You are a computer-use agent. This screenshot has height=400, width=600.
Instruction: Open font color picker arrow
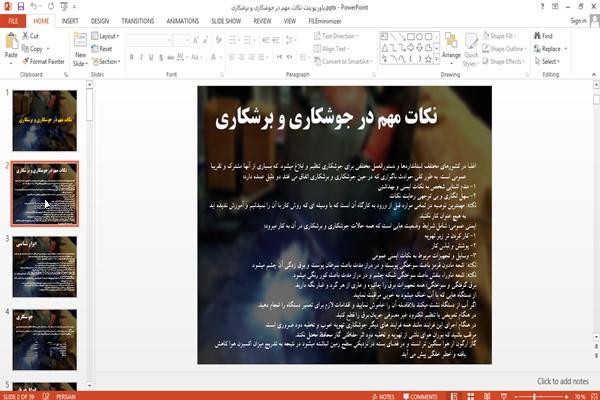pos(221,57)
